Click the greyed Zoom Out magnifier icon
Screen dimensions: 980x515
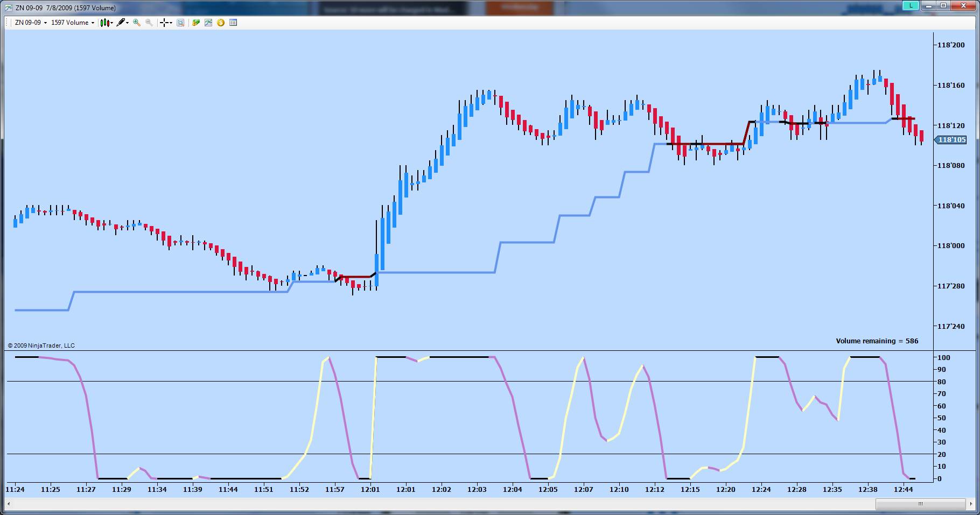pos(149,23)
